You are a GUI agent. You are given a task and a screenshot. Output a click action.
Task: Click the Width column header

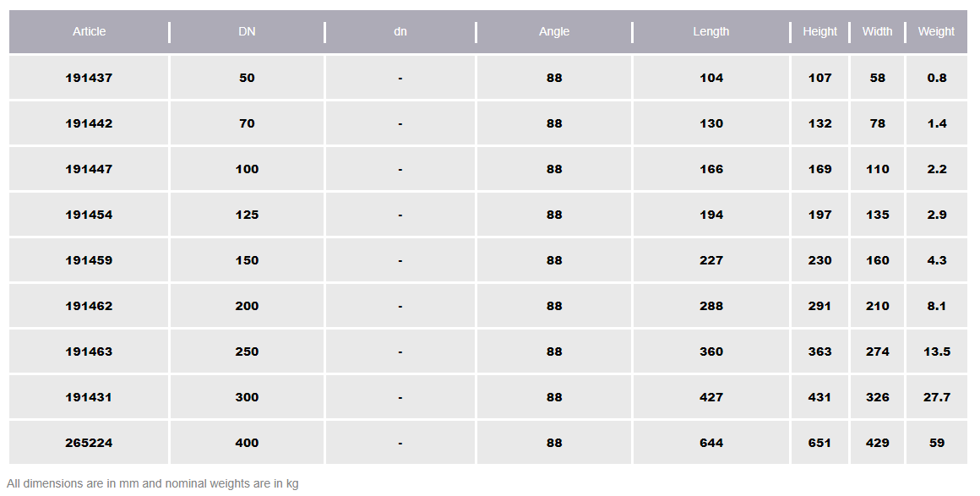[x=877, y=32]
